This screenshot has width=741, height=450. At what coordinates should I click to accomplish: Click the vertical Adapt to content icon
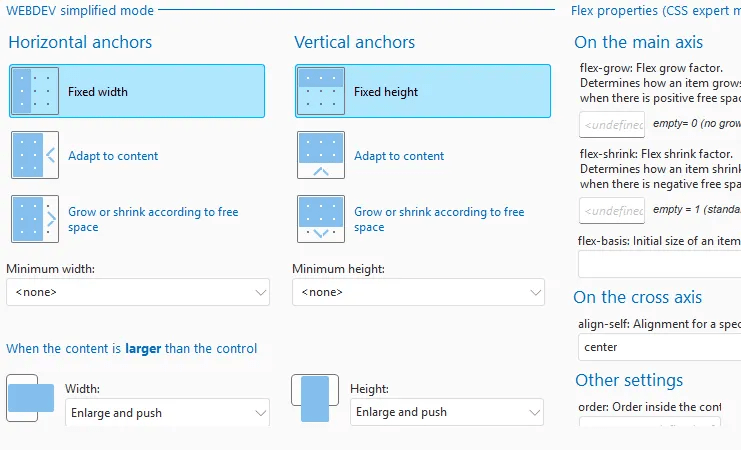coord(321,155)
